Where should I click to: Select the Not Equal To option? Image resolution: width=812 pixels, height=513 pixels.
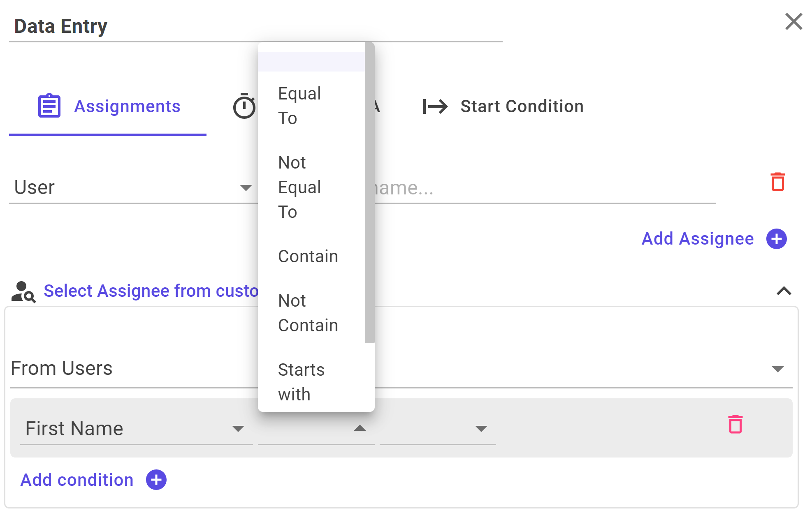point(311,187)
